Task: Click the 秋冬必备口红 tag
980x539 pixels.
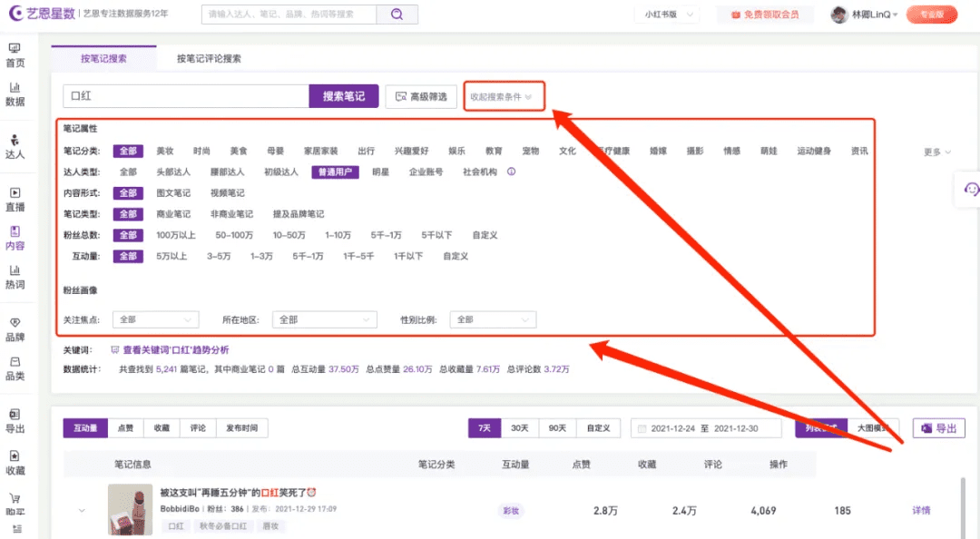Action: coord(223,526)
